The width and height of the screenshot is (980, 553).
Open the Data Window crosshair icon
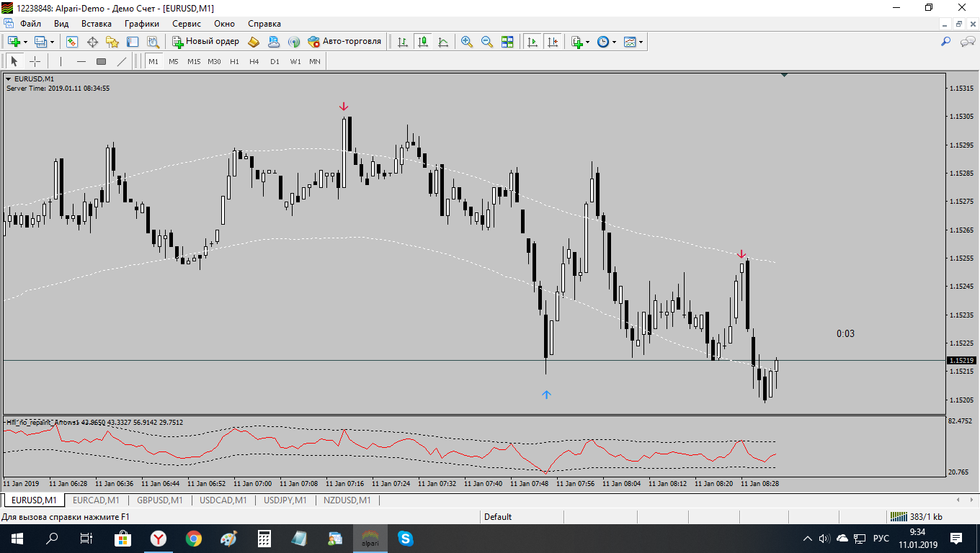tap(92, 42)
